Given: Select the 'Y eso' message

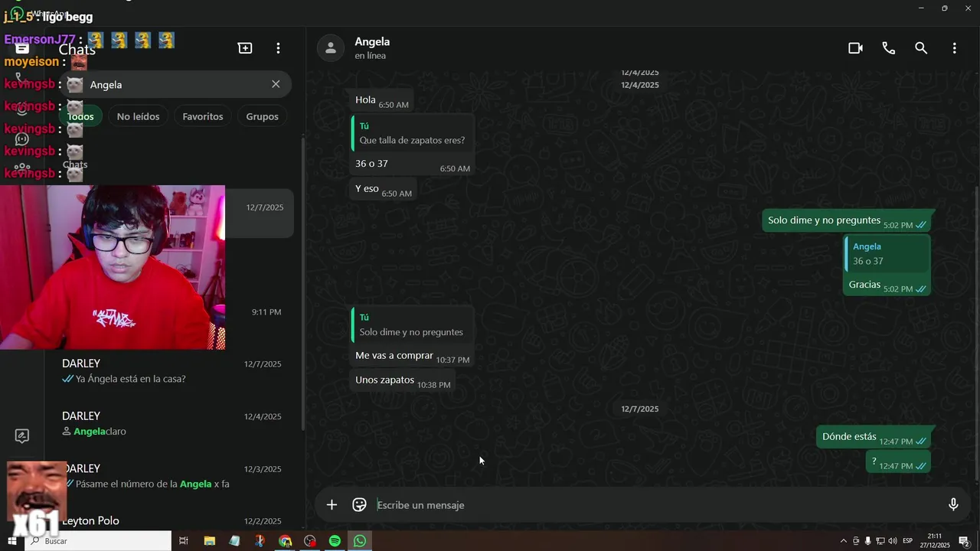Looking at the screenshot, I should 384,189.
